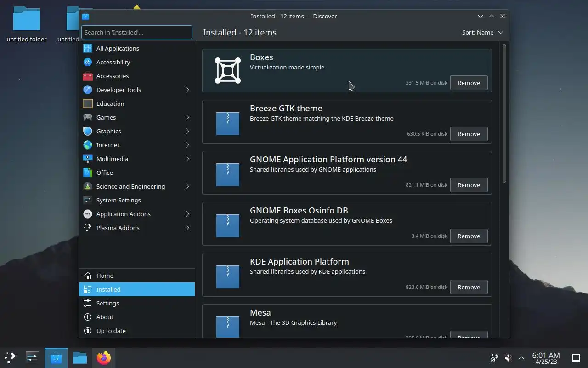This screenshot has width=588, height=368.
Task: Click the show desktop button in taskbar
Action: (576, 357)
